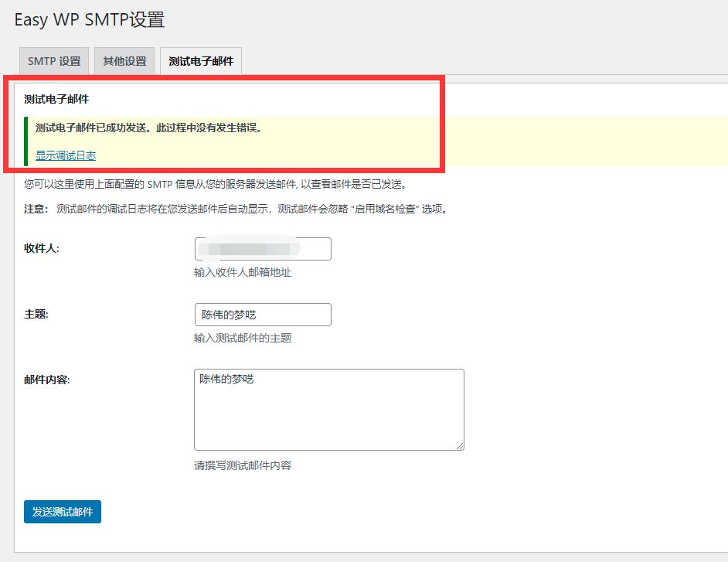Click the 发送测试邮件 button

(62, 512)
